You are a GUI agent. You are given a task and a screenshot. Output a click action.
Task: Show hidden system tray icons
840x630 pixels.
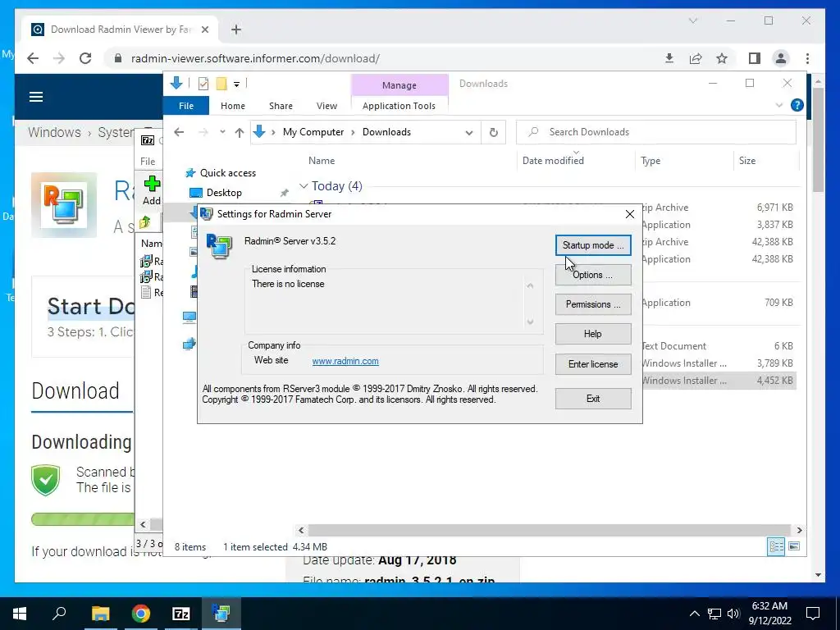point(694,614)
